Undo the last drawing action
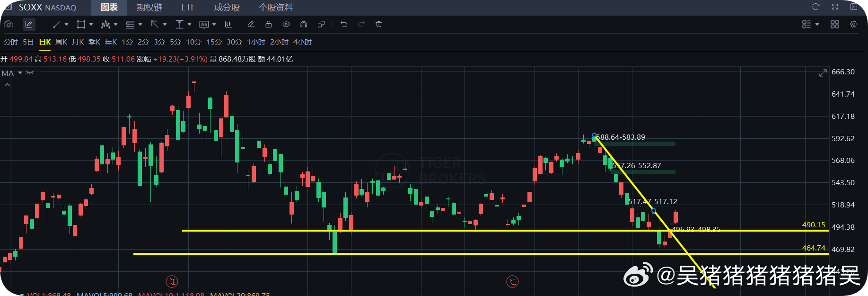Screen dimensions: 868x296 click(344, 24)
